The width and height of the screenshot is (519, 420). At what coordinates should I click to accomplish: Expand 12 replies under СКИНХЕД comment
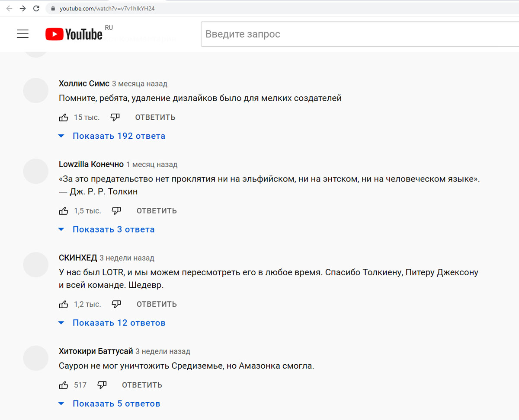(x=119, y=323)
